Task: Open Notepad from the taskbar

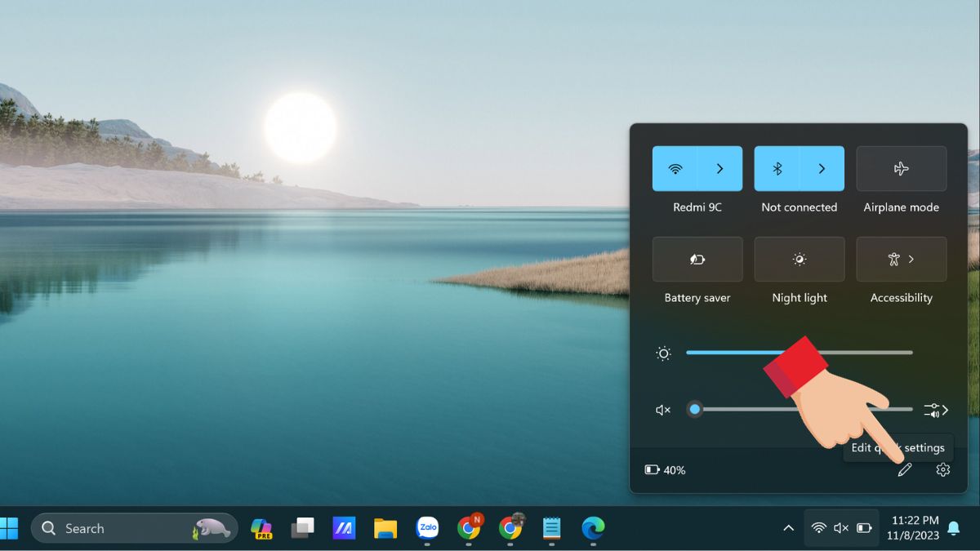Action: pos(552,528)
